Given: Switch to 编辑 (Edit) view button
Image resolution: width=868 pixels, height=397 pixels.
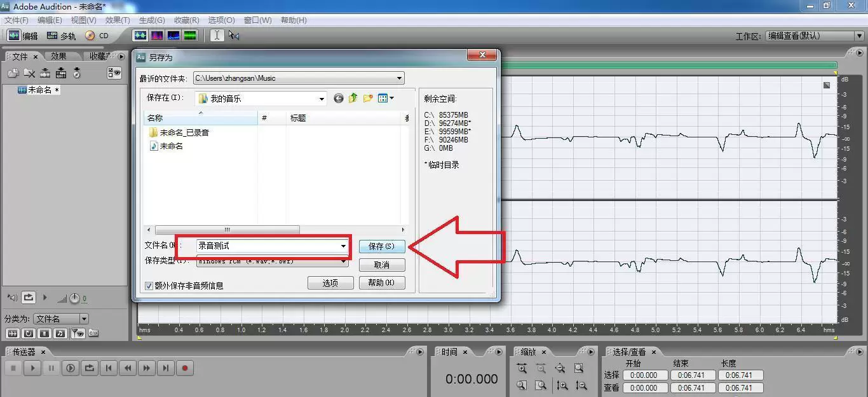Looking at the screenshot, I should (22, 36).
